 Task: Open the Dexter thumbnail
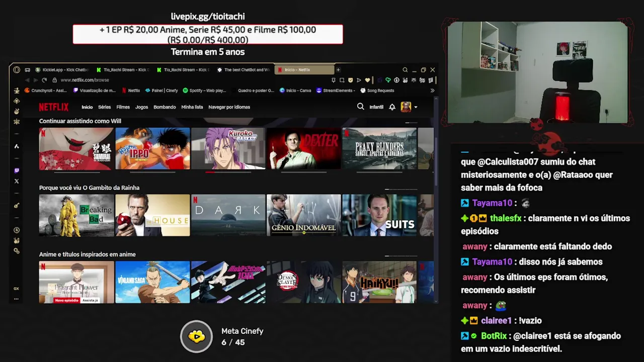(x=304, y=148)
